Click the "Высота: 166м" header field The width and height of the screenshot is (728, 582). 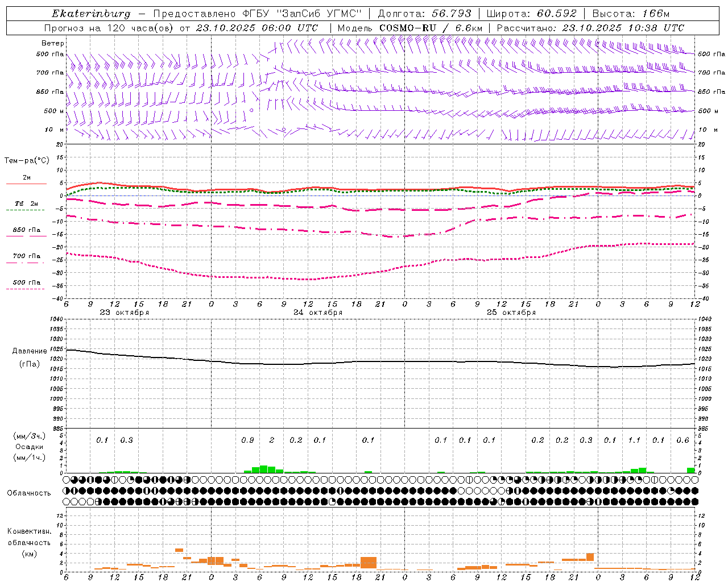[x=631, y=14]
